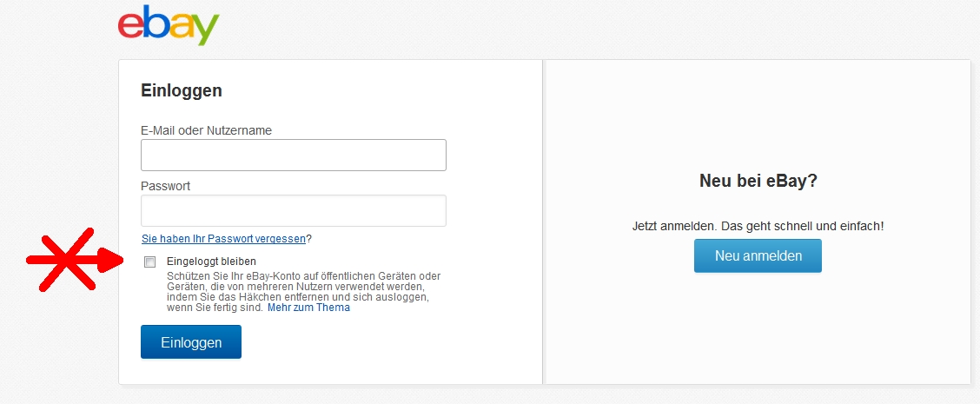Screen dimensions: 980x404
Task: Click the 'Einloggen' heading text
Action: tap(182, 90)
